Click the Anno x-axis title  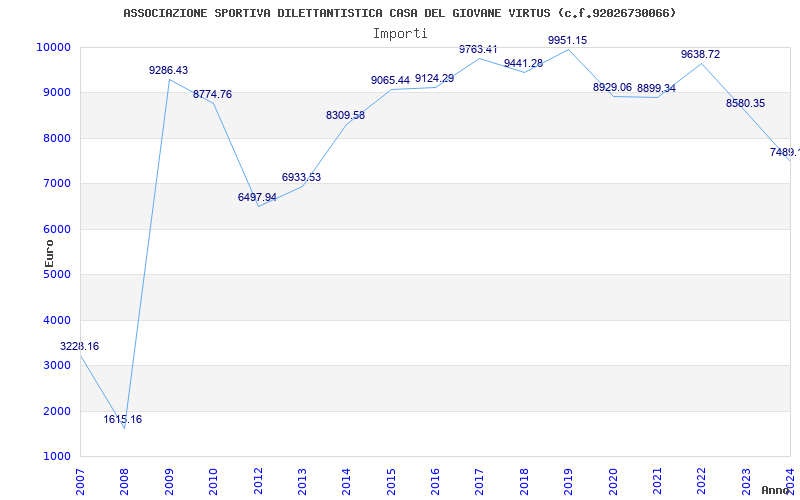tap(776, 490)
